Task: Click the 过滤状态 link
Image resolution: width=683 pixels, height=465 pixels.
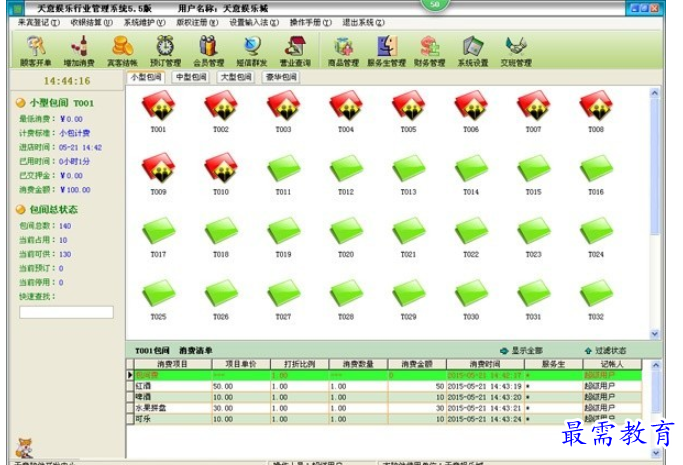Action: click(x=605, y=350)
